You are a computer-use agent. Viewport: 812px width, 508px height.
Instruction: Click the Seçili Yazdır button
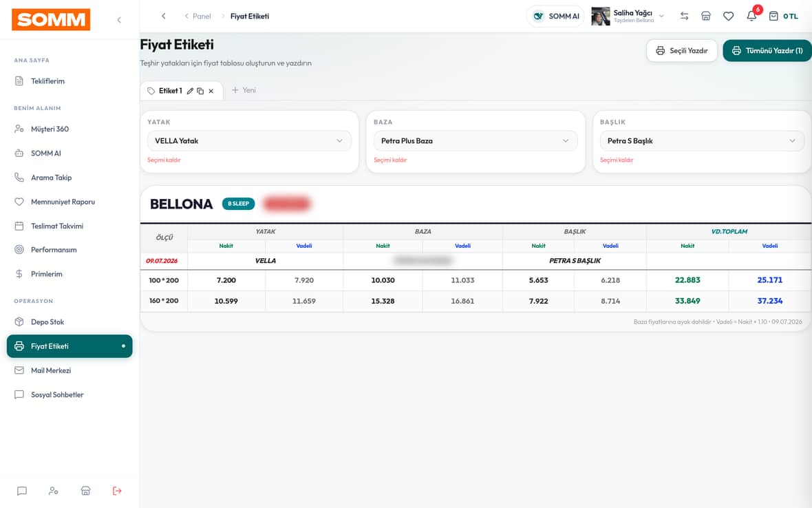681,51
